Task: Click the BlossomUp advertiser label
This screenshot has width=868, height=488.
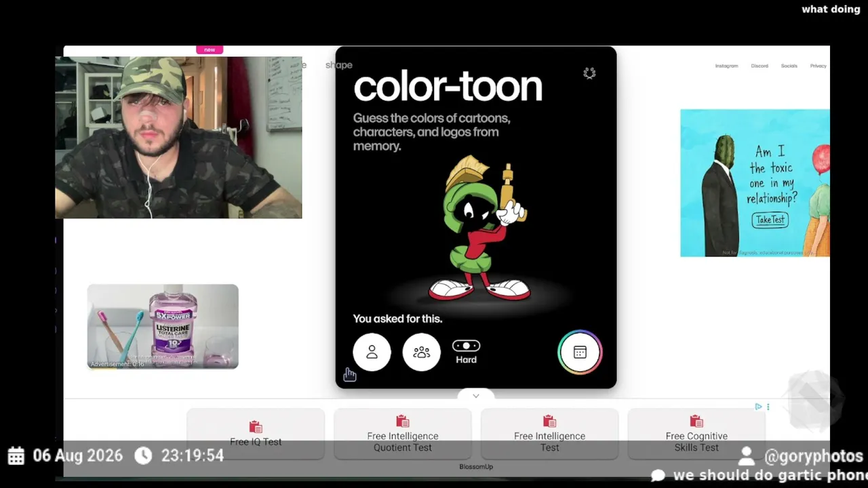Action: pyautogui.click(x=476, y=467)
